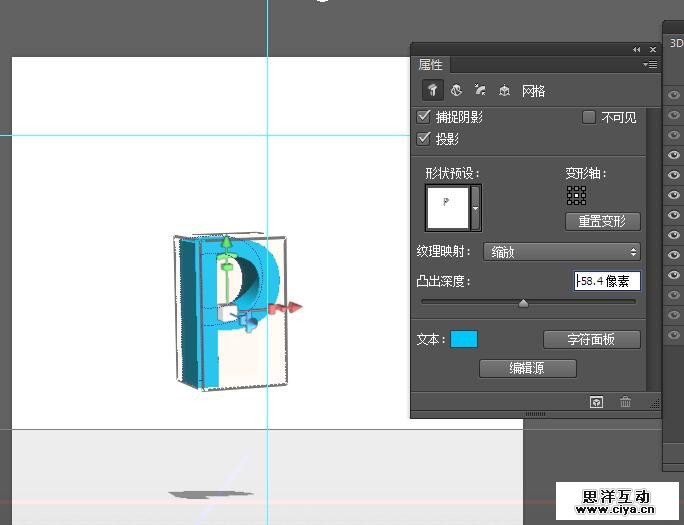Open the 纹理映射 dropdown
684x525 pixels.
pyautogui.click(x=561, y=252)
